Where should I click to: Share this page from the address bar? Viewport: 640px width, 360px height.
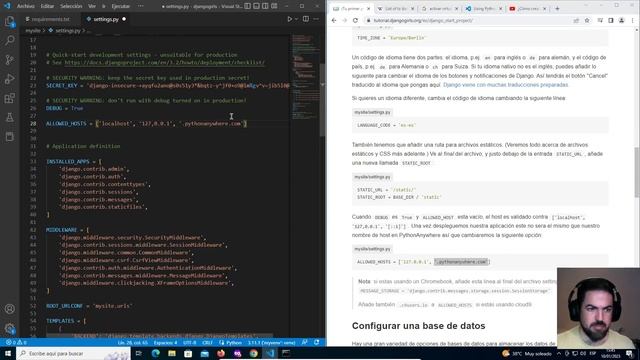coord(576,20)
